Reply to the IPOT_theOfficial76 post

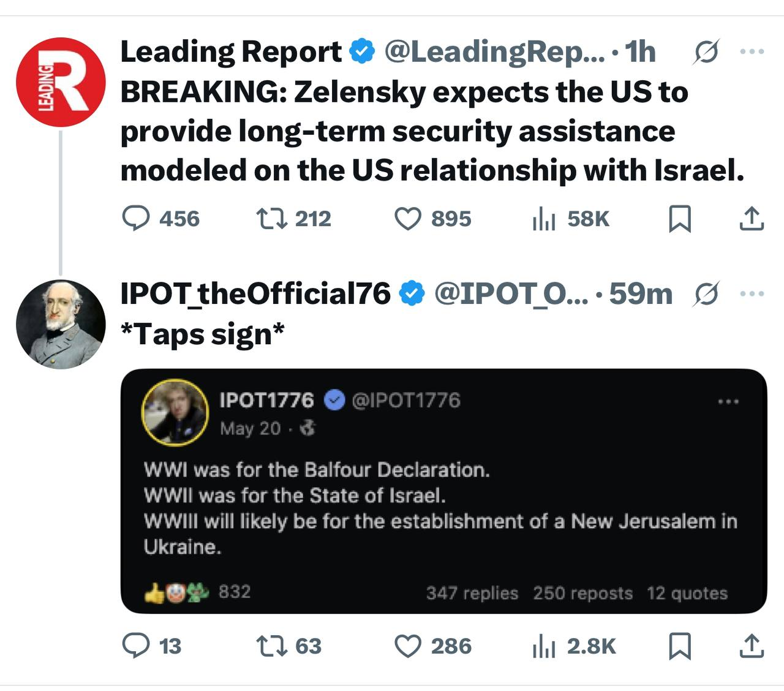click(136, 646)
